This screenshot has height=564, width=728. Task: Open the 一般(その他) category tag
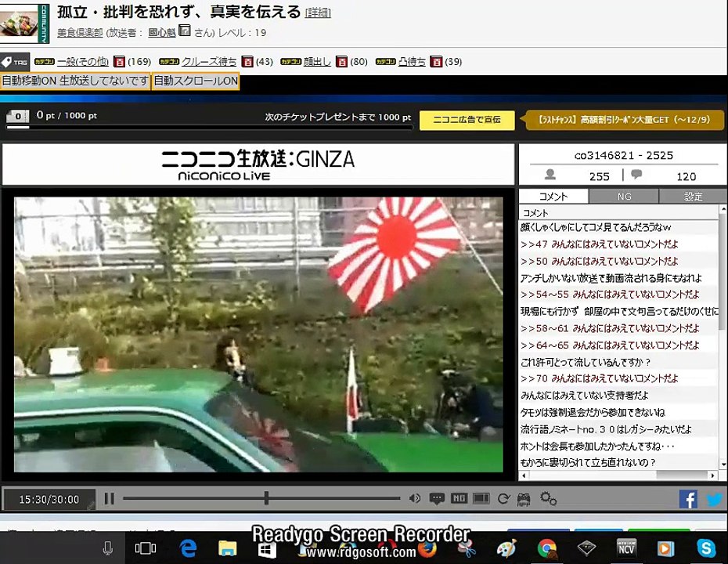83,61
